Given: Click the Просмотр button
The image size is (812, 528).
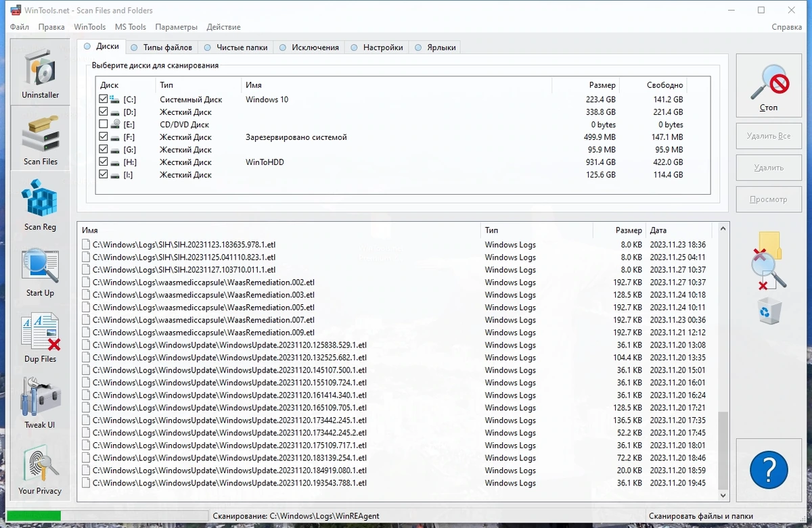Looking at the screenshot, I should [x=769, y=199].
